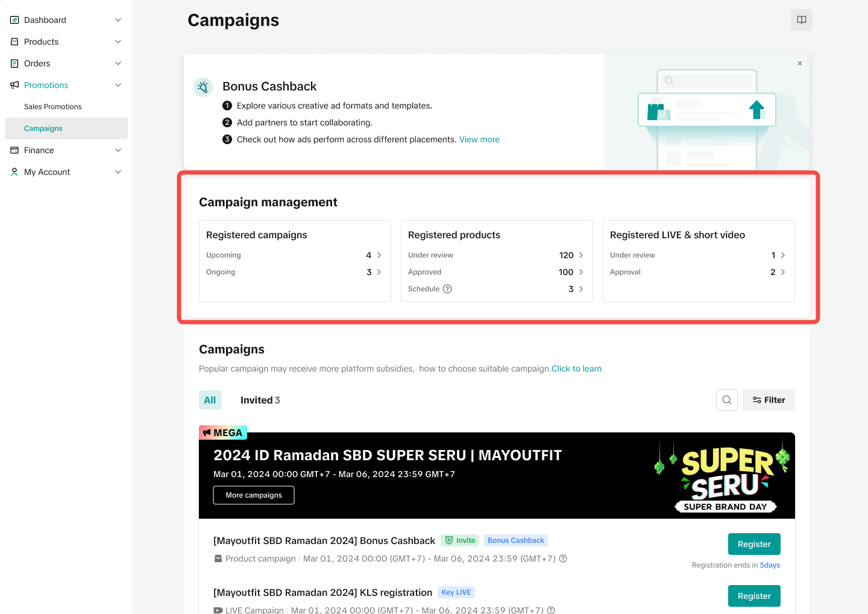
Task: Expand the My Account menu chevron
Action: point(118,172)
